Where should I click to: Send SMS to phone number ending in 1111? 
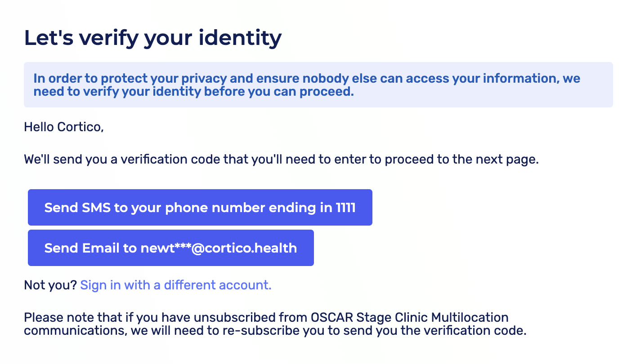tap(200, 208)
